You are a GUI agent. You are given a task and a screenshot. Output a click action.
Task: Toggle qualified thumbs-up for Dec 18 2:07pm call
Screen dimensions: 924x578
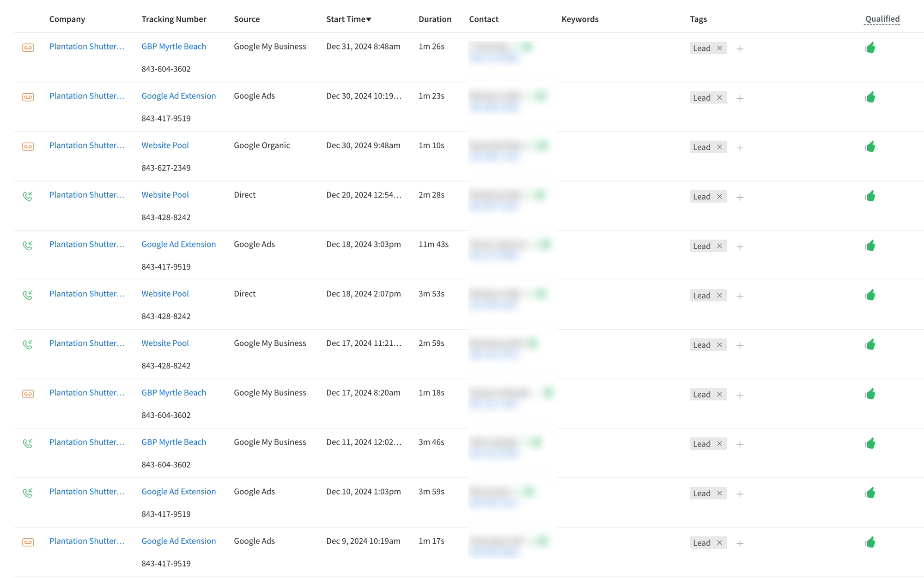click(x=870, y=295)
